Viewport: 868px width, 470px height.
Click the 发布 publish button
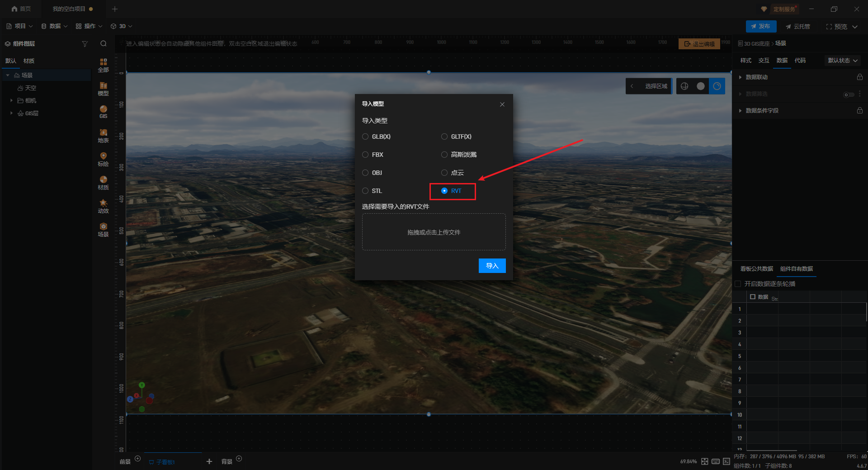click(x=761, y=26)
